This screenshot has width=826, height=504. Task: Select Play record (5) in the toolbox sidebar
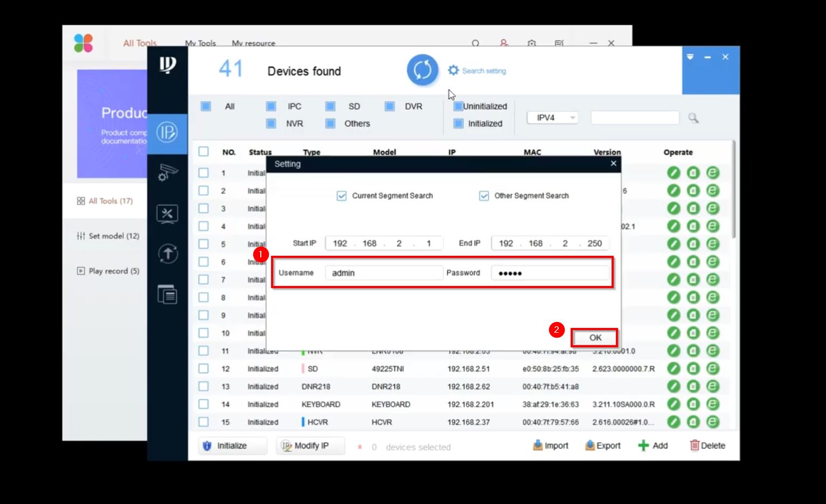[x=108, y=271]
